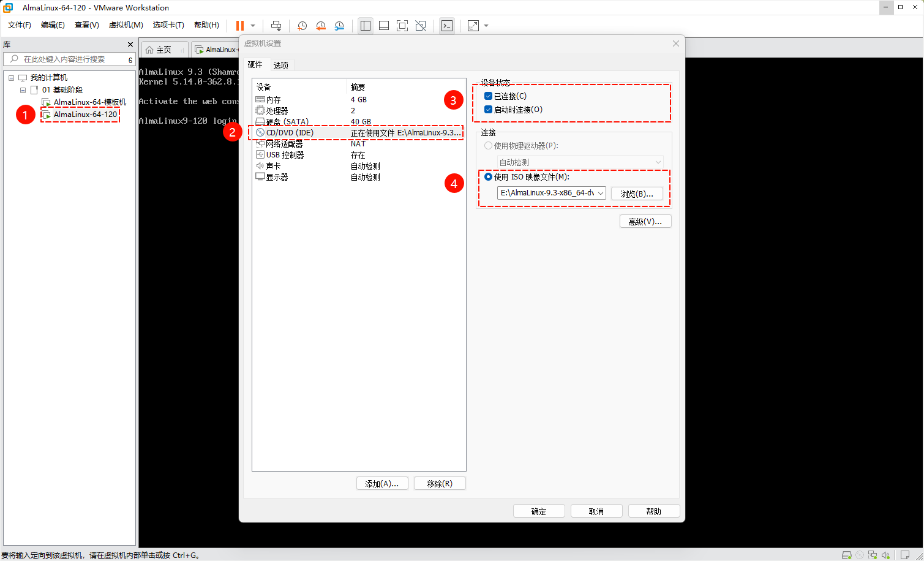Uncheck the 已连接(C) checkbox
Viewport: 924px width, 561px height.
point(488,96)
